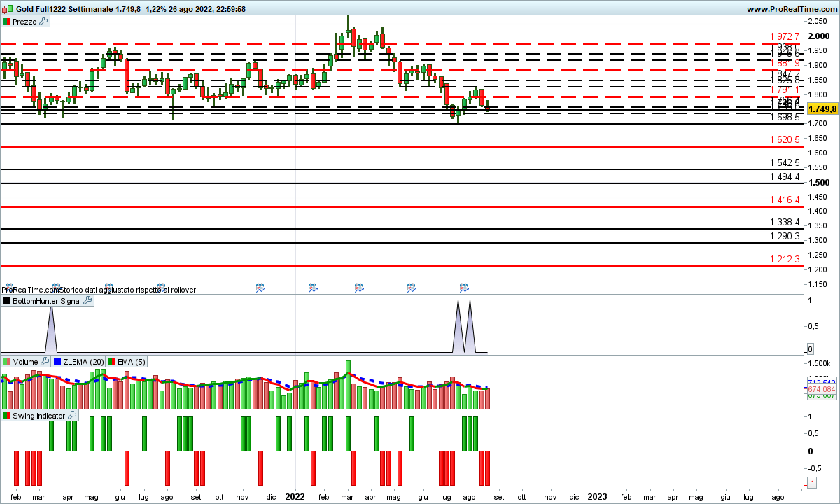The height and width of the screenshot is (504, 840).
Task: Select the 1.620,5 red support level label
Action: point(784,140)
